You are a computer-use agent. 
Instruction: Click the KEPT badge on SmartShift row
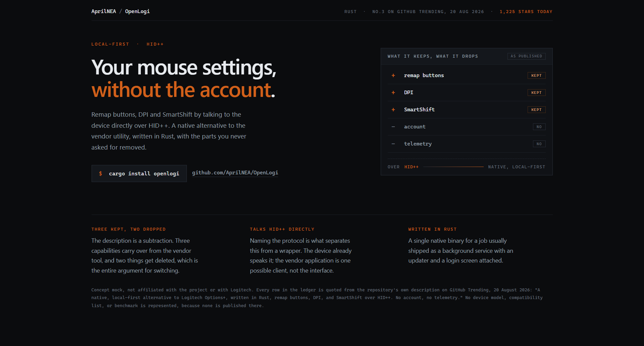coord(537,110)
